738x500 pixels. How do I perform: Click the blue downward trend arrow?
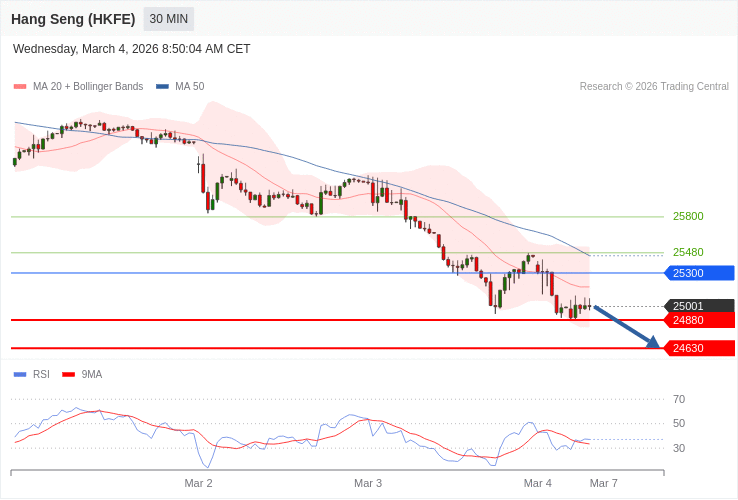click(627, 326)
